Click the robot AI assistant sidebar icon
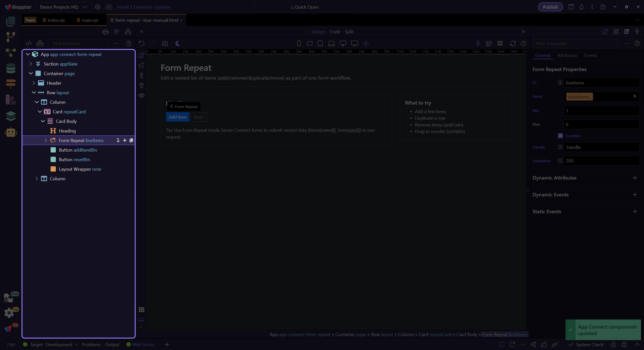This screenshot has height=350, width=644. (11, 132)
